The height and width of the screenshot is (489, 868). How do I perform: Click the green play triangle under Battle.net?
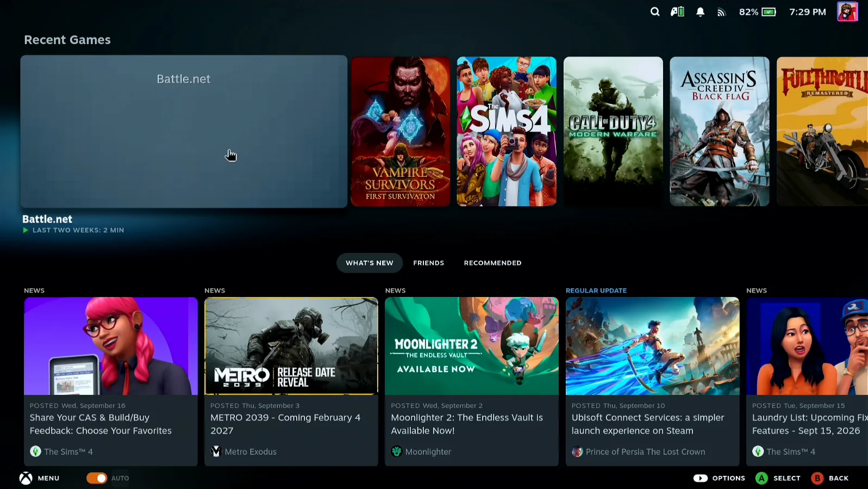click(26, 230)
